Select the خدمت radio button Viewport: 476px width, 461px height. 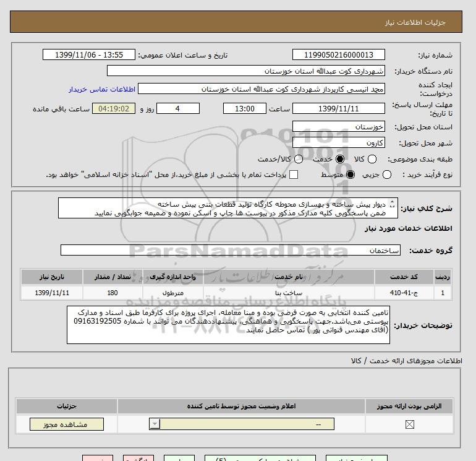coord(340,159)
